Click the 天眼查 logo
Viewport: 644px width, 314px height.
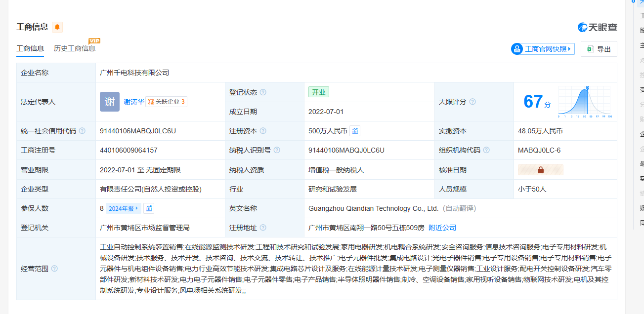click(x=598, y=28)
